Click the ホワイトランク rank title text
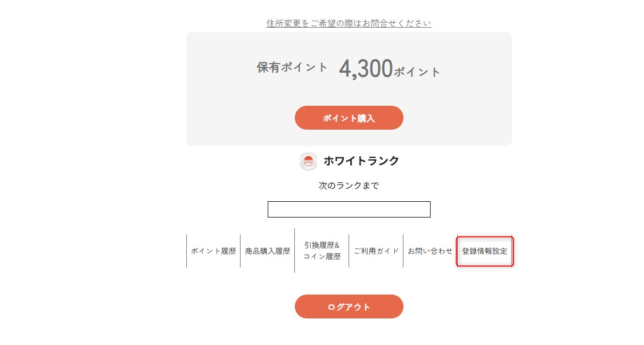The height and width of the screenshot is (345, 644). [361, 161]
